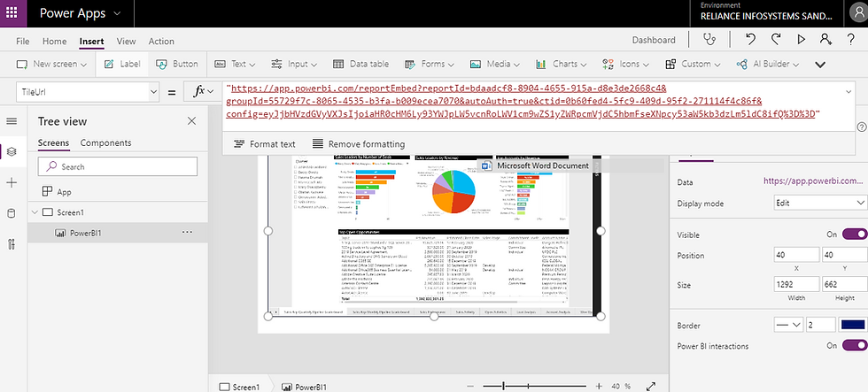Open the app launcher waffle icon
Screen dimensions: 868x392
pos(12,12)
